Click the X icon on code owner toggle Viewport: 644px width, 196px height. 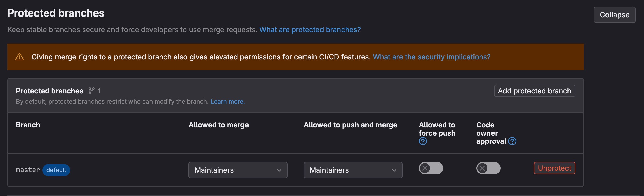482,168
